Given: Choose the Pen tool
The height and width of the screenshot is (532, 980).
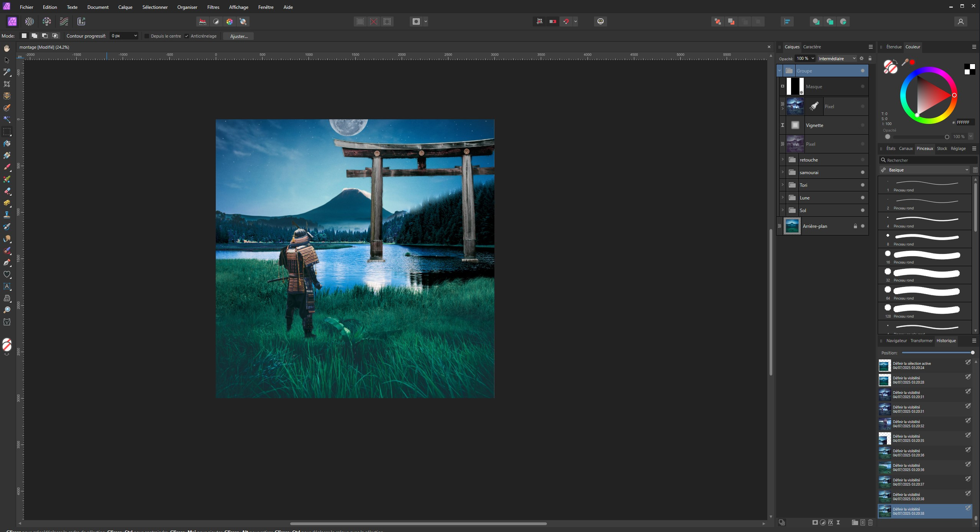Looking at the screenshot, I should point(7,262).
